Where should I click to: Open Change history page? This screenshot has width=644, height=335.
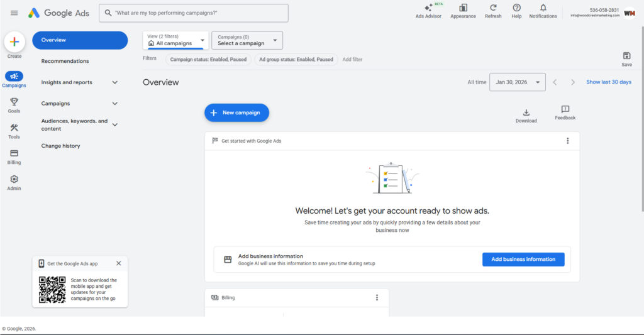[x=60, y=146]
